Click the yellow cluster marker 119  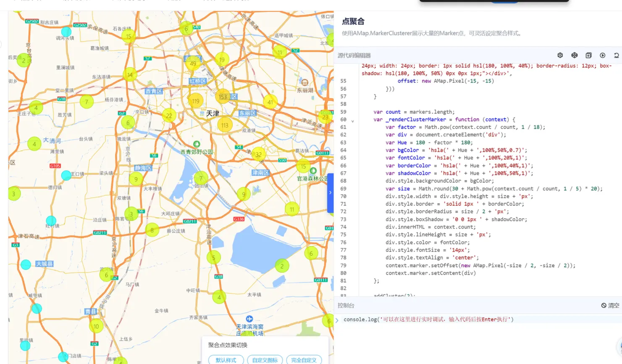196,101
